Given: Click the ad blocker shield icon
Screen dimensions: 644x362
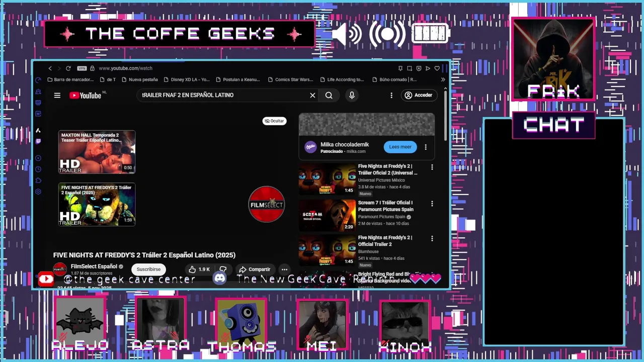Looking at the screenshot, I should coord(419,68).
